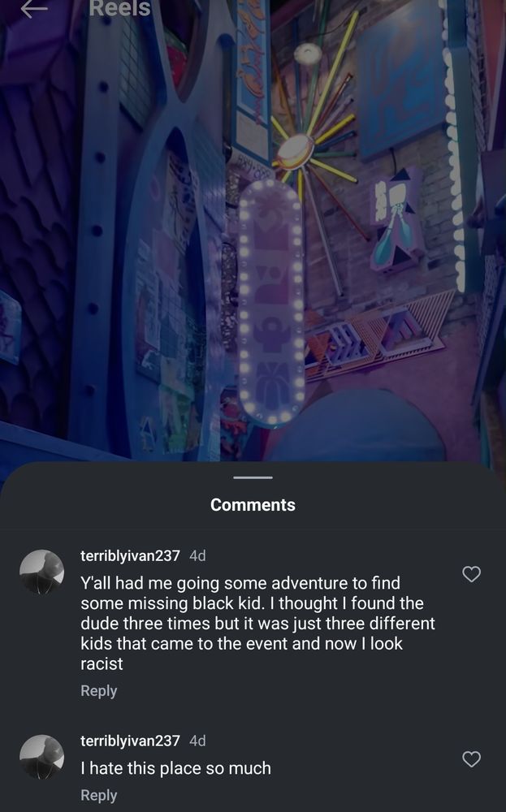Reply to the 'I hate this place so much' comment
Viewport: 506px width, 812px height.
[x=98, y=795]
